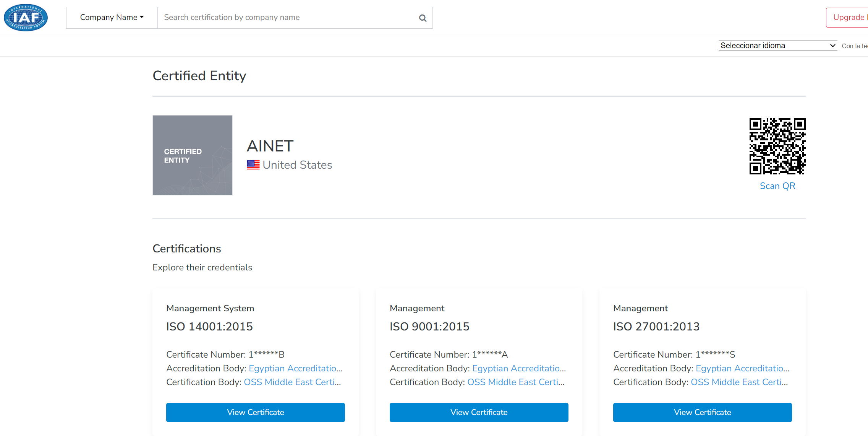Expand the Seleccionar idioma language selector
868x436 pixels.
click(777, 46)
